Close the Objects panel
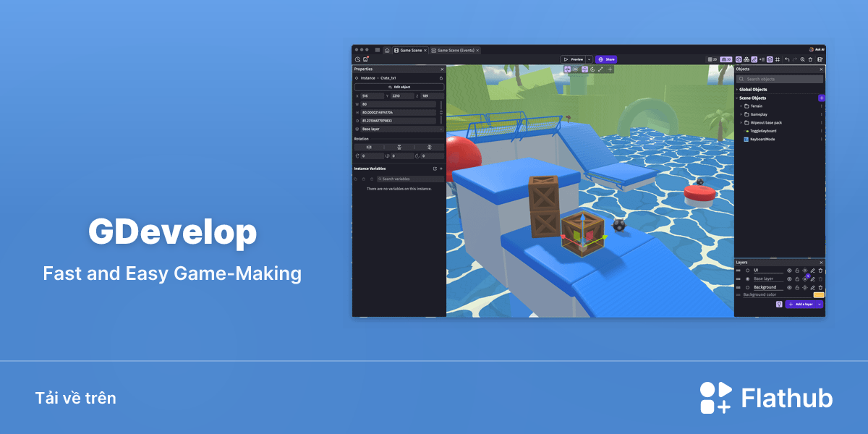The image size is (868, 434). [821, 69]
